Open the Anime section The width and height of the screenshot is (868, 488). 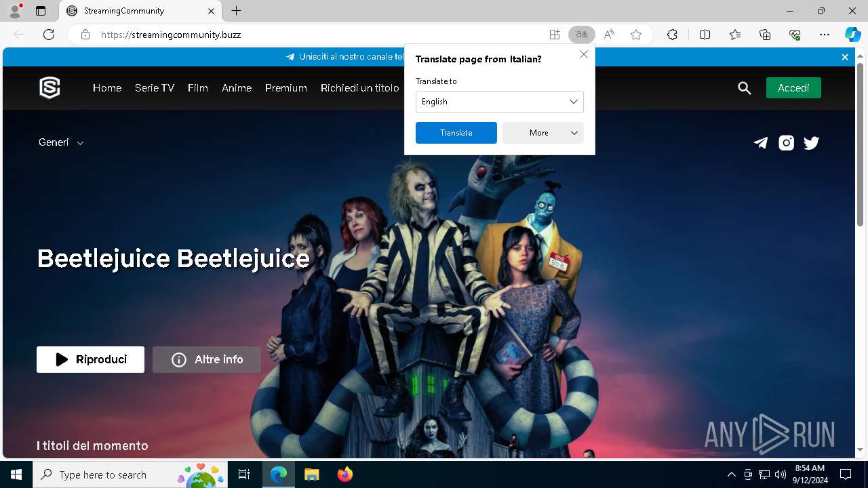[x=237, y=88]
